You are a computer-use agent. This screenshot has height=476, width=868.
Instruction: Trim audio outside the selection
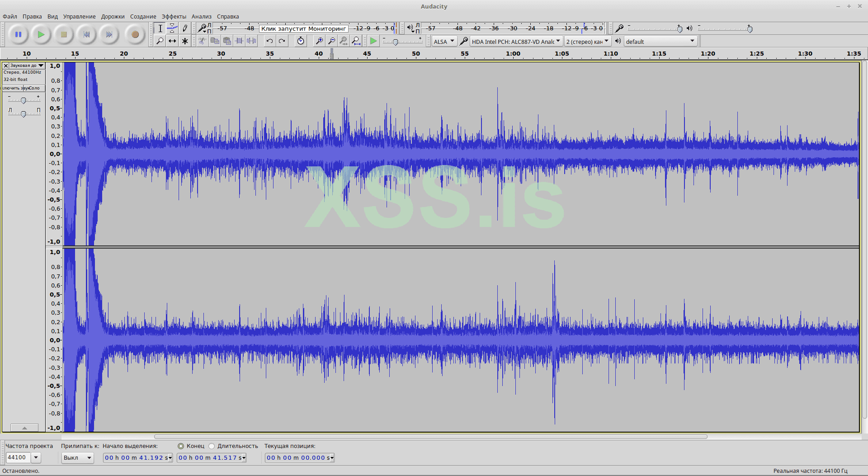239,41
